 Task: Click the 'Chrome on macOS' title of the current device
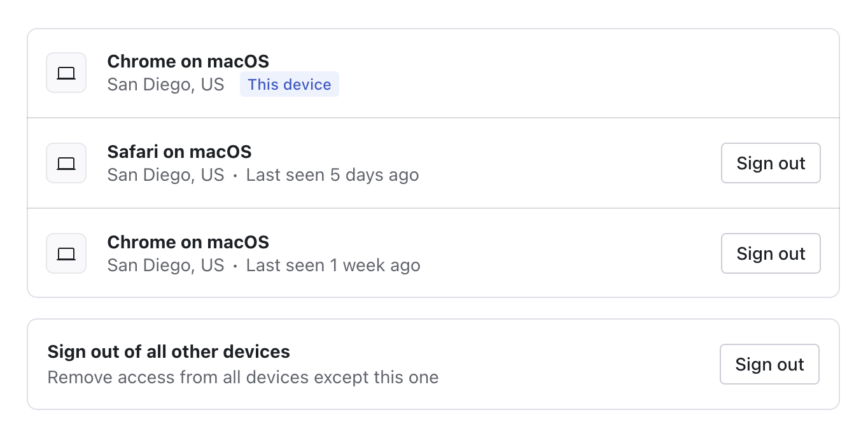pyautogui.click(x=188, y=61)
